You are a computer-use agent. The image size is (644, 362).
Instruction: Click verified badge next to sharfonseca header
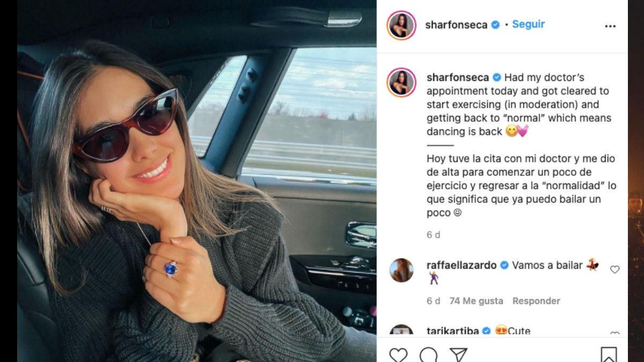[495, 25]
